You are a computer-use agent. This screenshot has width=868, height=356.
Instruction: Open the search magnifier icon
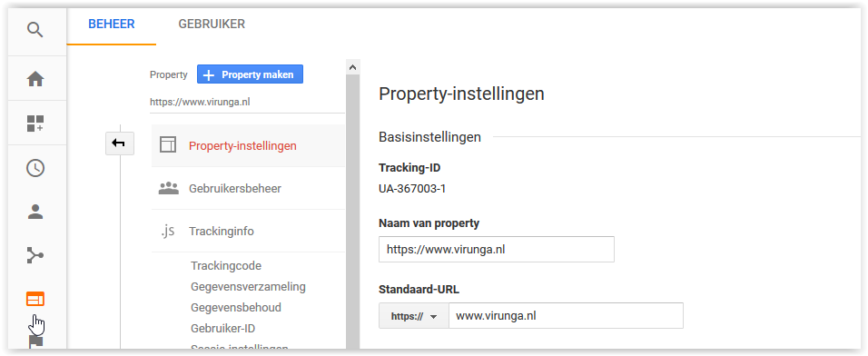[35, 29]
